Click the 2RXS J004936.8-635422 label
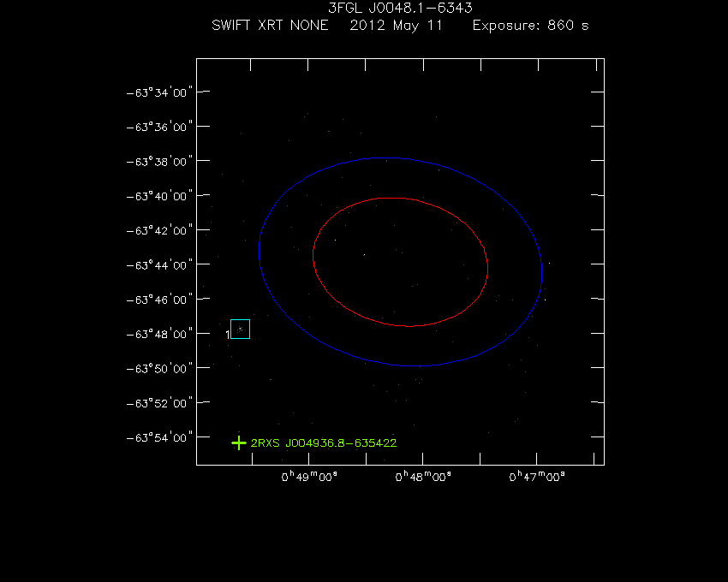This screenshot has height=582, width=728. pyautogui.click(x=324, y=443)
